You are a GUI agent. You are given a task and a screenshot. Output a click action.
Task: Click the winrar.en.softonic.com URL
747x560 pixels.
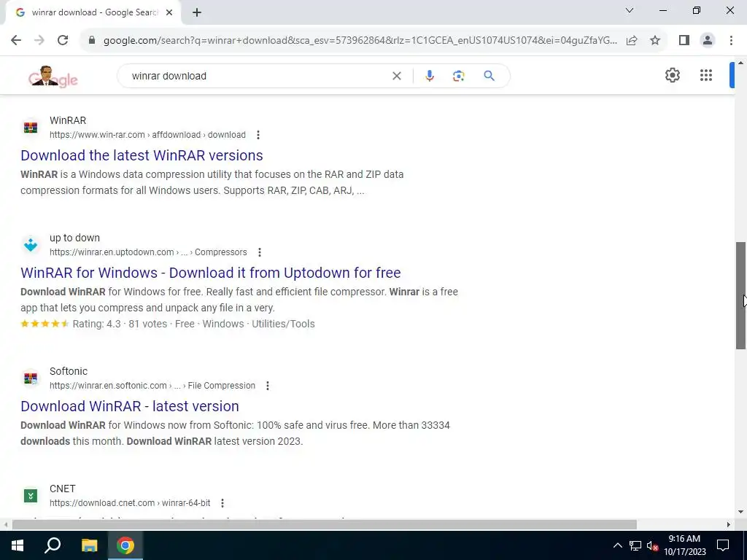152,385
